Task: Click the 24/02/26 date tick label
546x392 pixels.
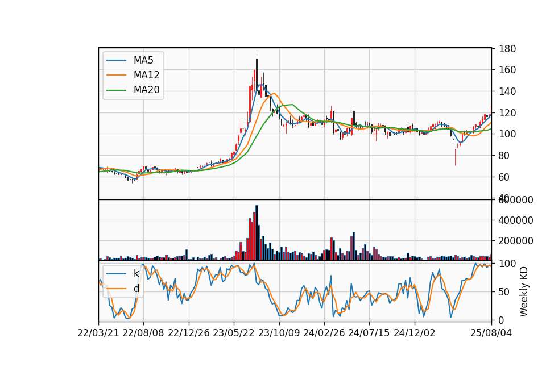Action: pyautogui.click(x=324, y=333)
